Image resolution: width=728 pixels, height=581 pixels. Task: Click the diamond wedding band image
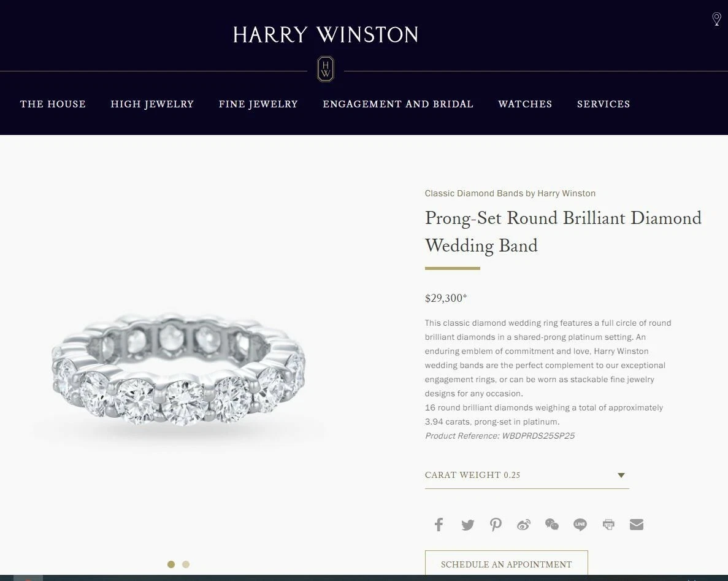pos(178,369)
